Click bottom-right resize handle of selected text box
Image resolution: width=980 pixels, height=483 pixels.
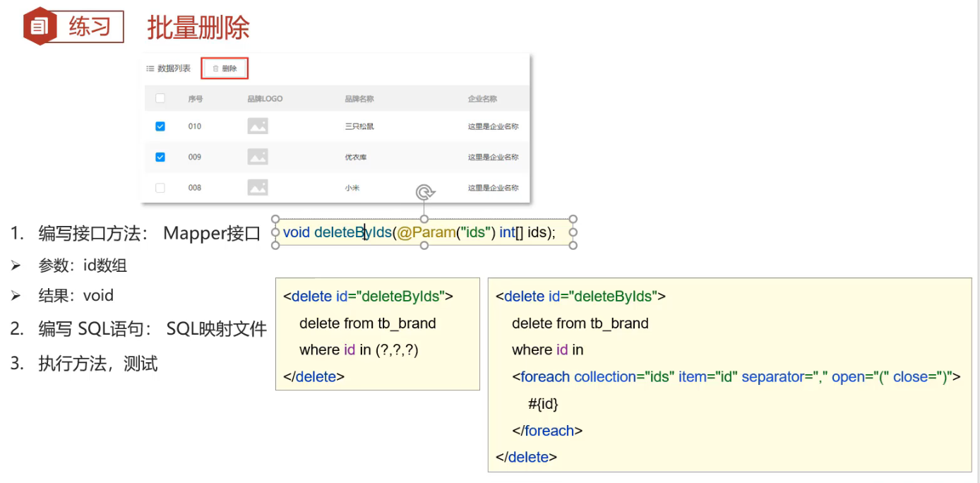coord(573,245)
